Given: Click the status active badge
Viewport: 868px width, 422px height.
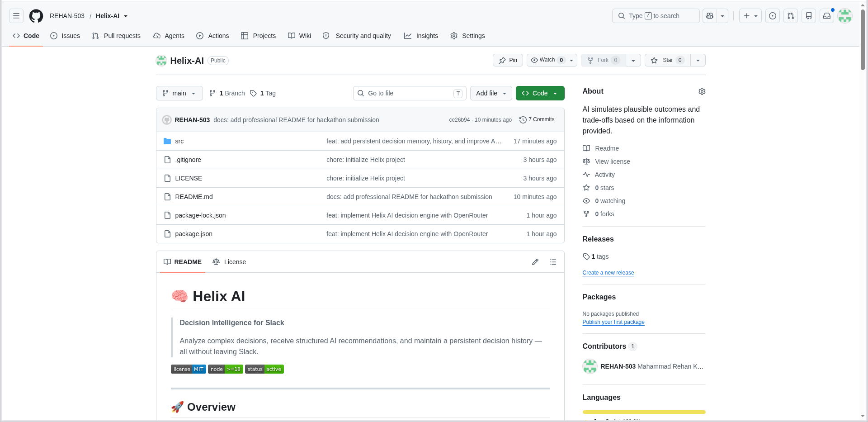Looking at the screenshot, I should point(264,369).
